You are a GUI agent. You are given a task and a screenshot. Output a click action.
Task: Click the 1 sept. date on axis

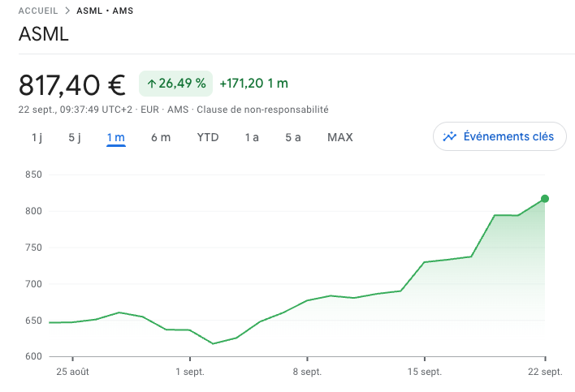coord(189,372)
